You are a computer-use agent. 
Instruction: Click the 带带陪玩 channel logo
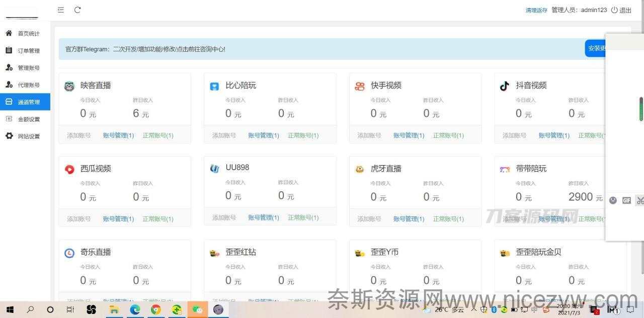[505, 170]
